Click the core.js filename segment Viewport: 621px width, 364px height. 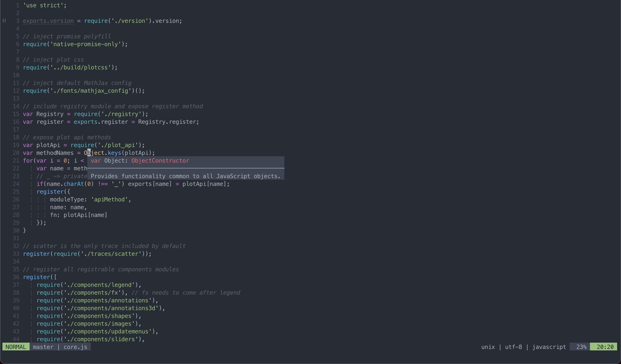[75, 347]
